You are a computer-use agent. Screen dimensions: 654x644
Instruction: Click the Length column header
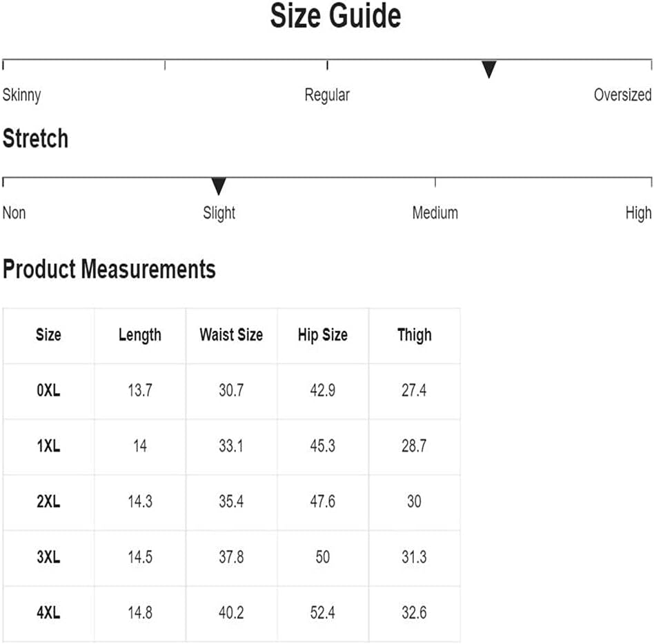140,336
